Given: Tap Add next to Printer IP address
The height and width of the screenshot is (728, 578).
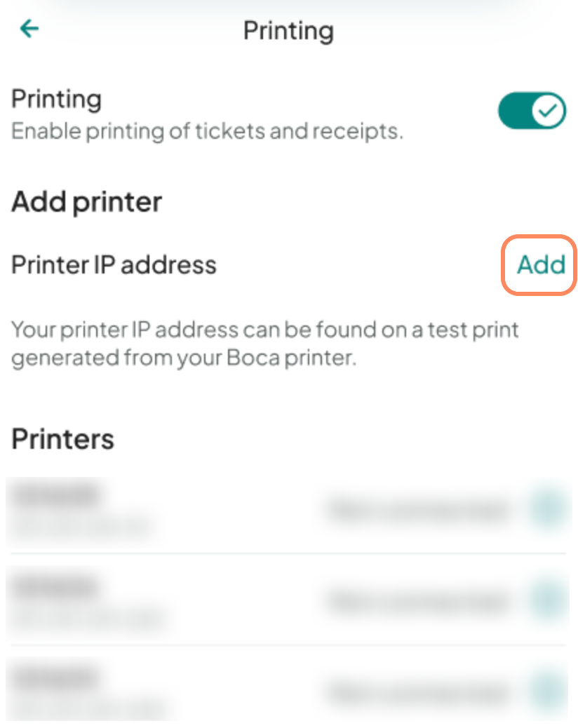Looking at the screenshot, I should (x=540, y=264).
